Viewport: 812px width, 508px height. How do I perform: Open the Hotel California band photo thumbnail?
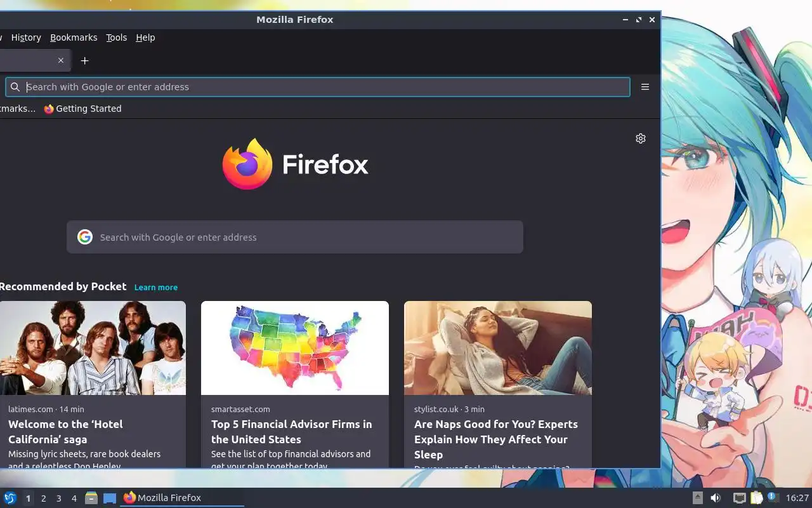point(93,348)
